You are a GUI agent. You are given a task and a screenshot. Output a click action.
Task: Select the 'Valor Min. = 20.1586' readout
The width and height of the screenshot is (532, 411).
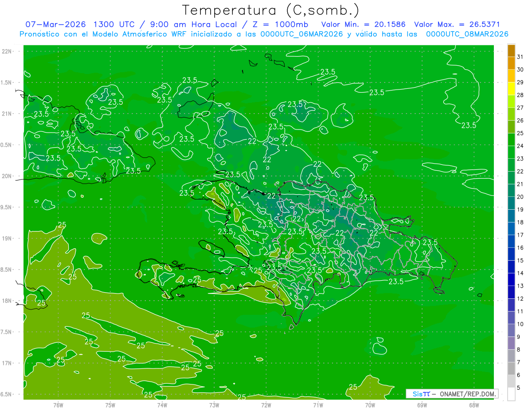[x=364, y=24]
